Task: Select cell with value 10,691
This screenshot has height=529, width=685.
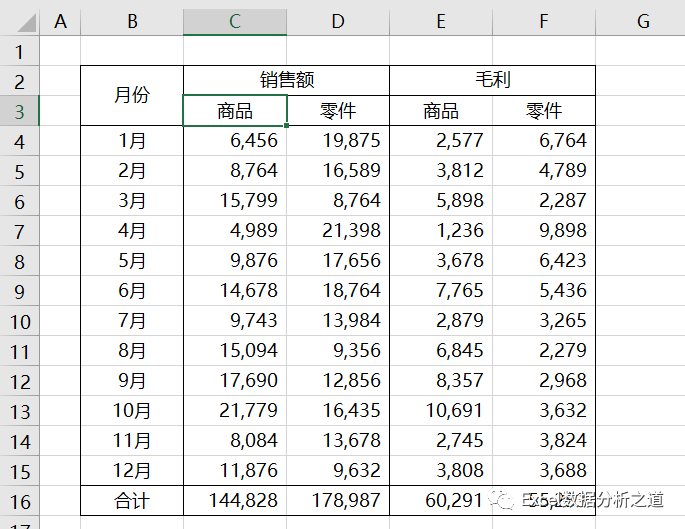Action: 441,411
